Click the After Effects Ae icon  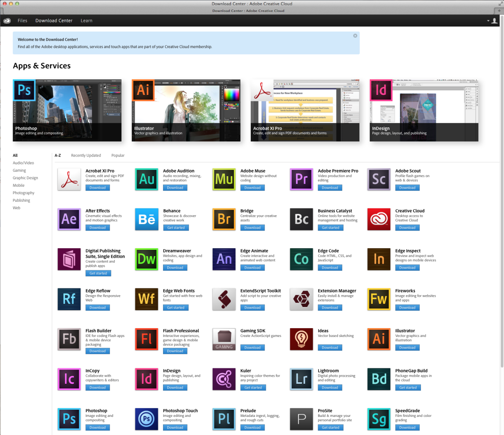[x=69, y=219]
